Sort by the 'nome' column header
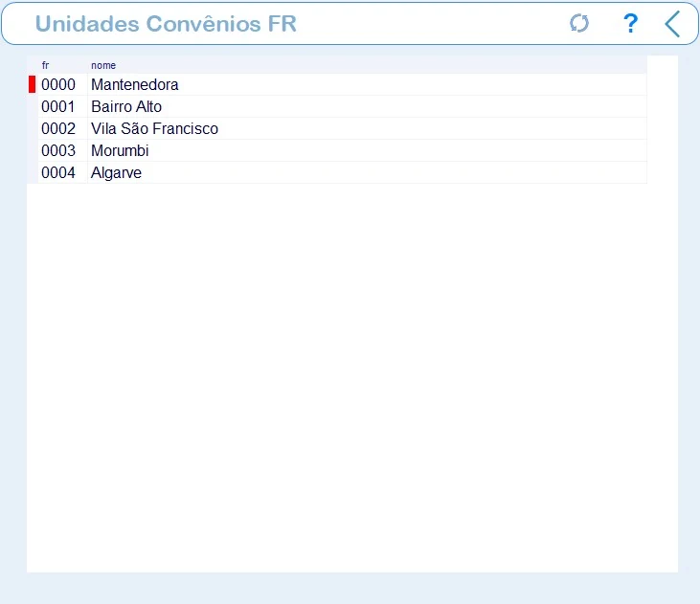The width and height of the screenshot is (700, 604). click(103, 65)
